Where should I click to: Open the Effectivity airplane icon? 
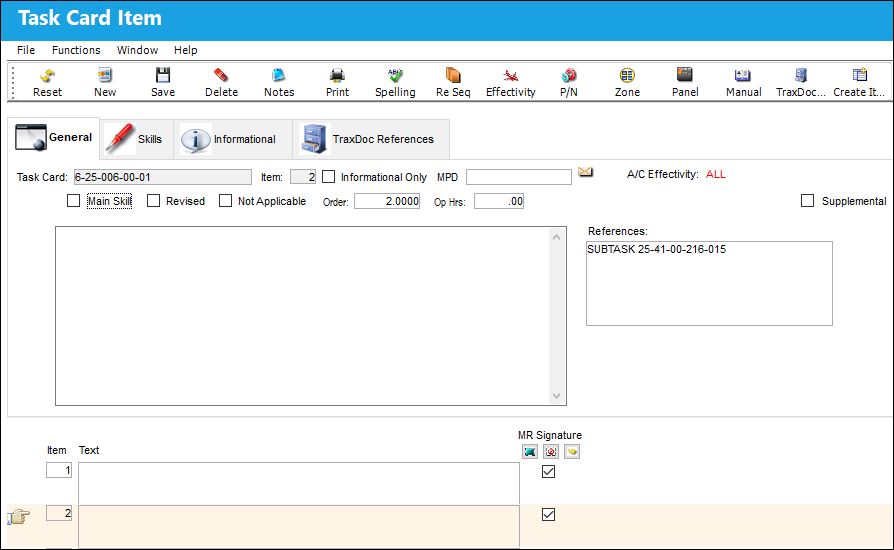point(511,75)
